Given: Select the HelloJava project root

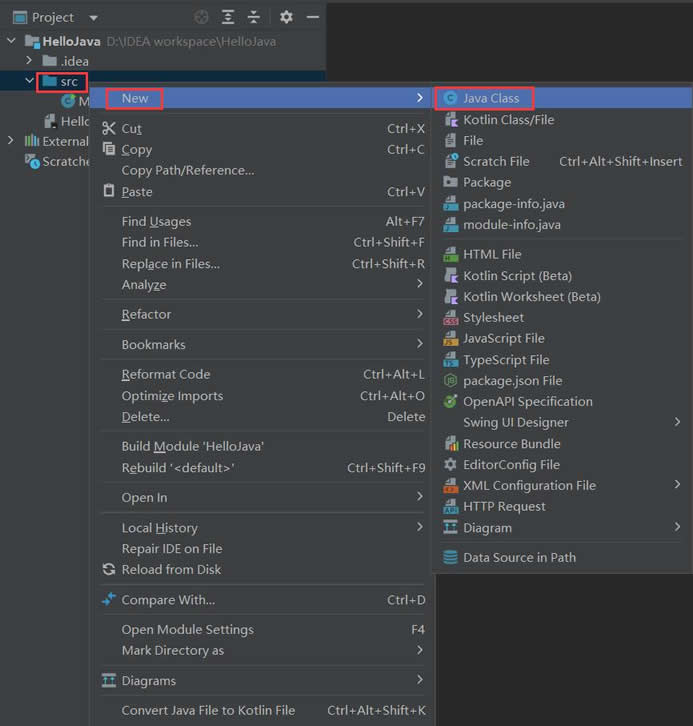Looking at the screenshot, I should [x=71, y=42].
